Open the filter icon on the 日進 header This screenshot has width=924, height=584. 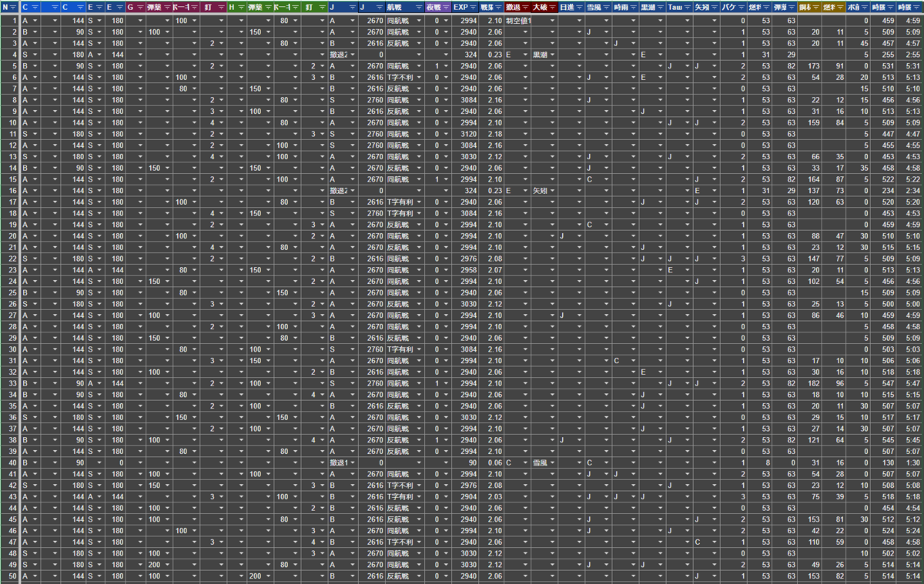click(x=578, y=7)
